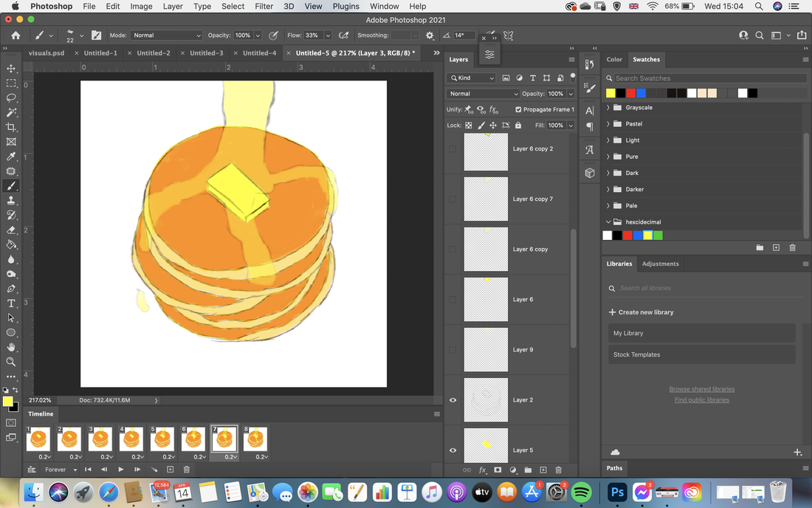This screenshot has width=812, height=508.
Task: Open the blending Mode Normal dropdown
Action: pos(166,35)
